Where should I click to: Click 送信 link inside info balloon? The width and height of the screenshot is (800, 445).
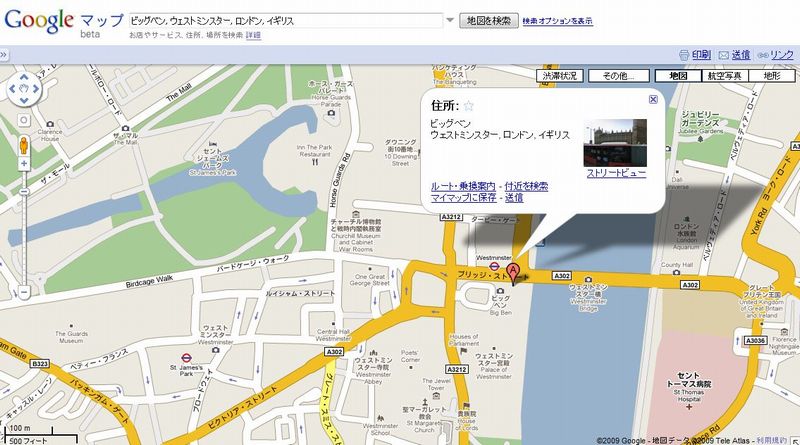(x=514, y=198)
